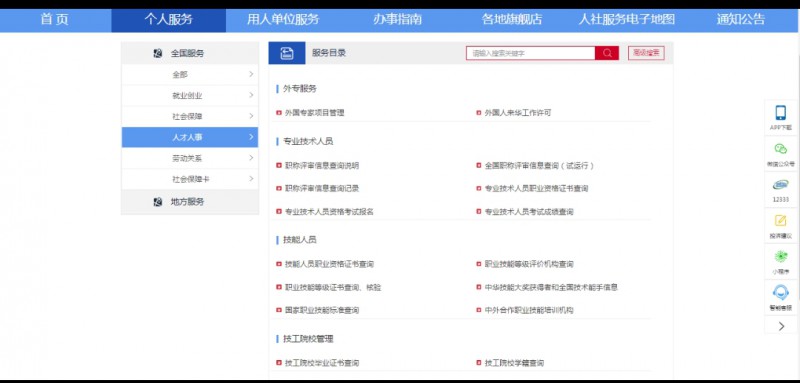This screenshot has height=383, width=800.
Task: Open the 智能客服 customer service icon
Action: pyautogui.click(x=781, y=293)
